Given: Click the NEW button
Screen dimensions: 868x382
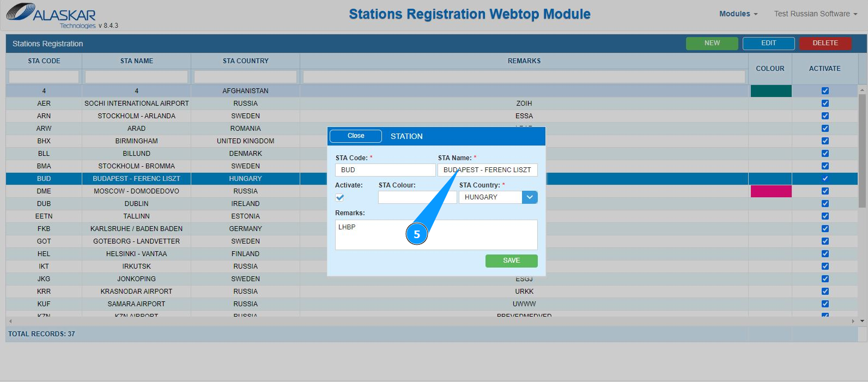Looking at the screenshot, I should point(712,43).
